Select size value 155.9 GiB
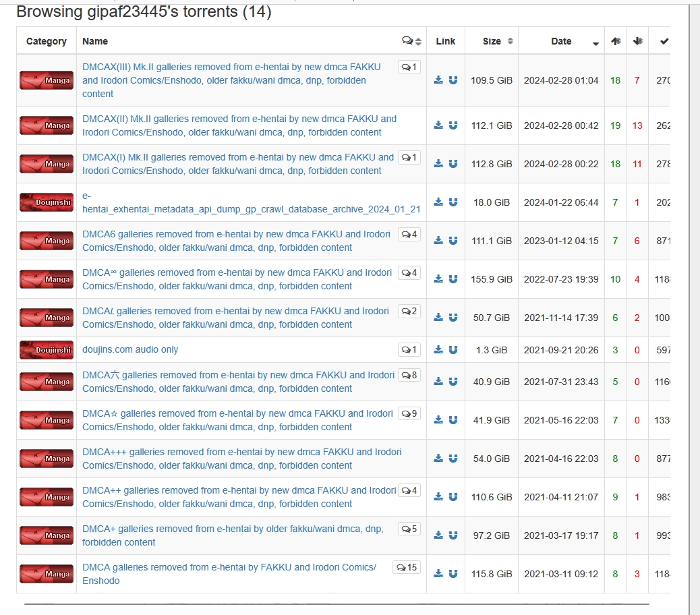Image resolution: width=700 pixels, height=615 pixels. pyautogui.click(x=492, y=279)
